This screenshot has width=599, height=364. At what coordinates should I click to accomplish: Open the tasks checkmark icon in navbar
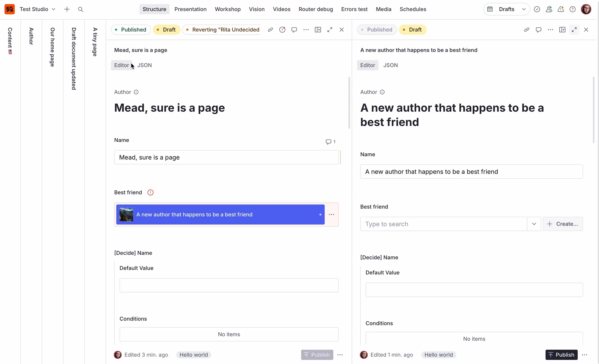(x=537, y=9)
